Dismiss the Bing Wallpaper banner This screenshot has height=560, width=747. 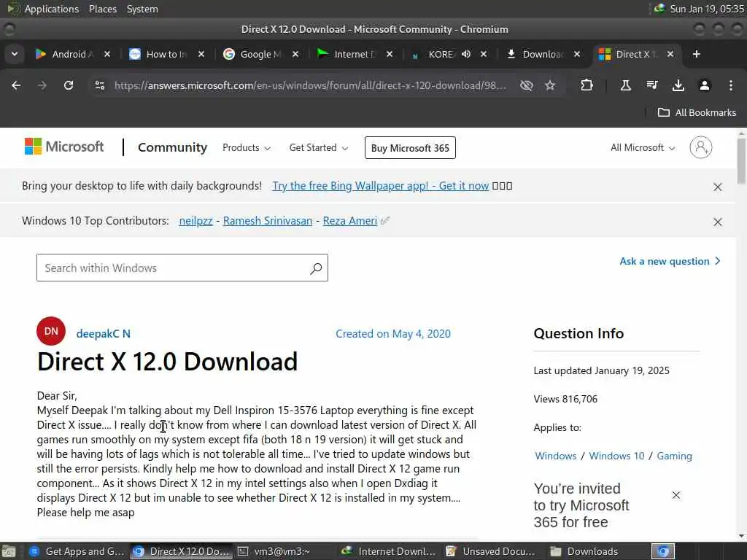(718, 187)
